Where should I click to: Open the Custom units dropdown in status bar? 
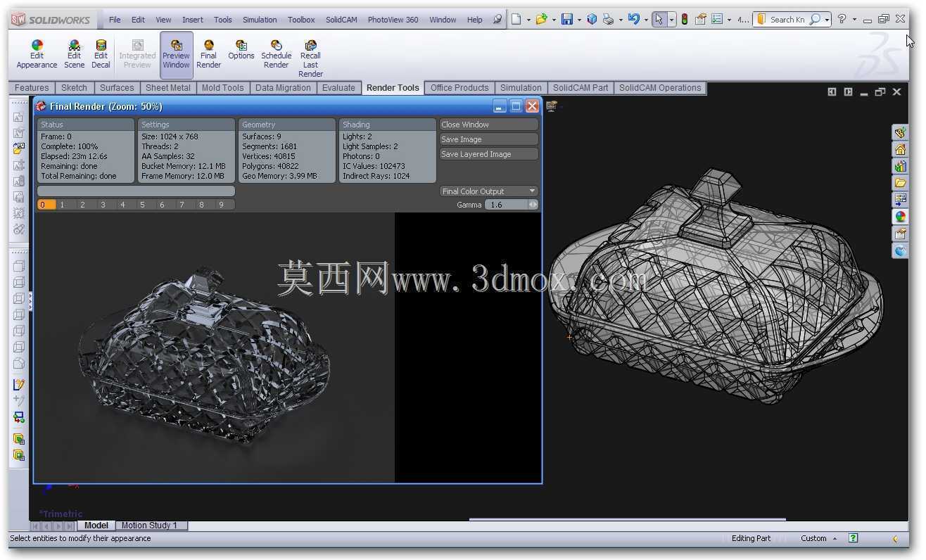[819, 538]
